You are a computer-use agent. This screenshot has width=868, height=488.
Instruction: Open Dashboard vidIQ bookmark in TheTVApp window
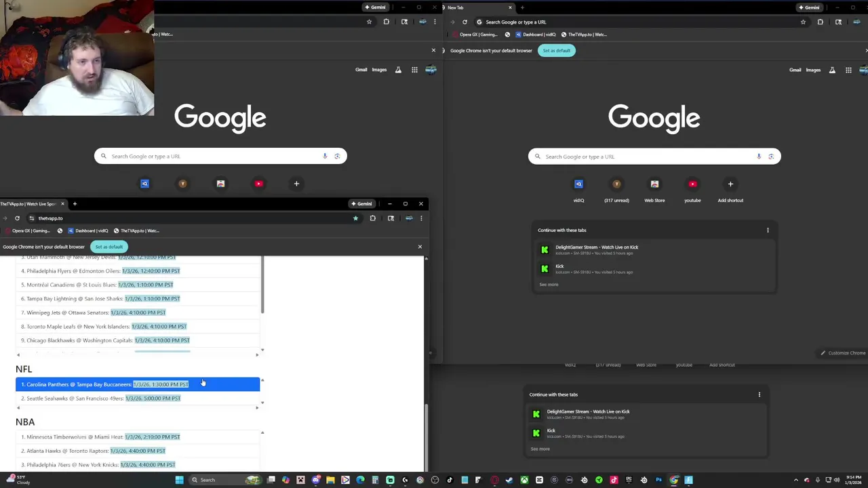click(x=88, y=230)
